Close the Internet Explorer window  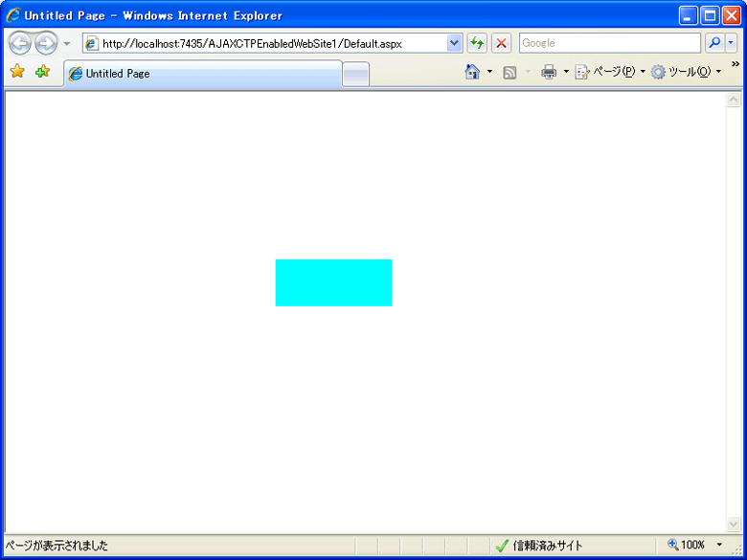(x=731, y=16)
